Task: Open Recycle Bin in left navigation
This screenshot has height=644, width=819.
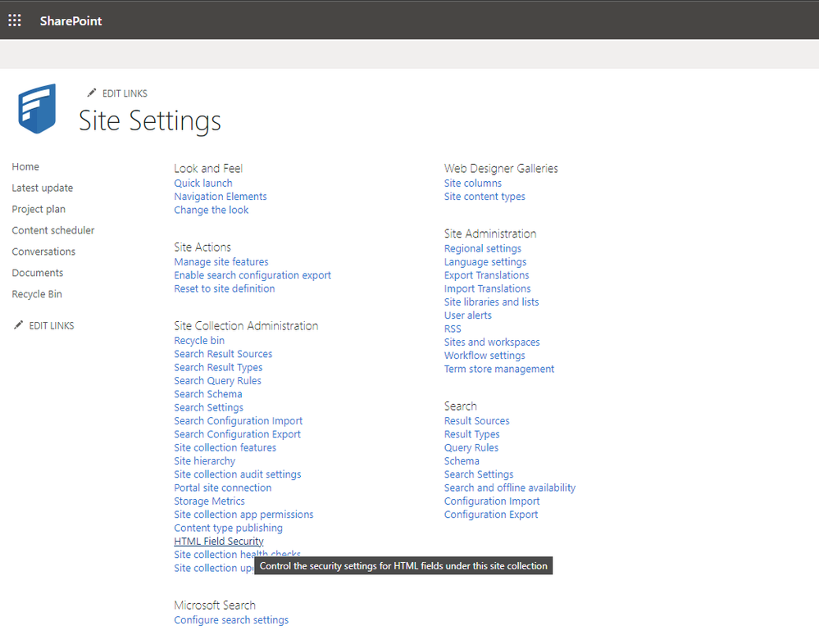Action: tap(37, 294)
